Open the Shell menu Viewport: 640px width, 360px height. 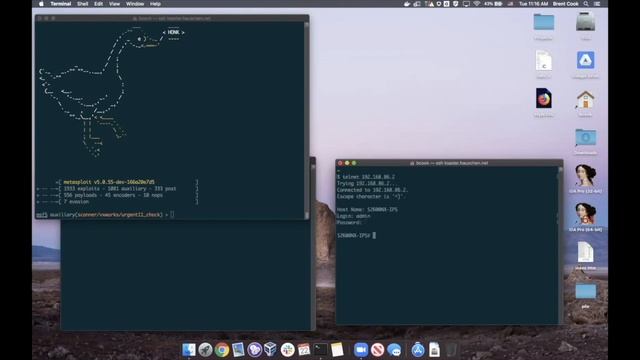point(82,4)
